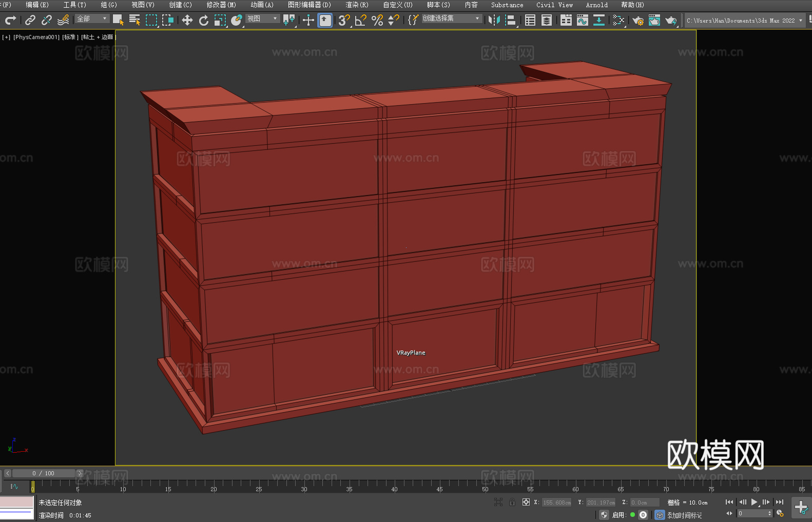Open 编辑(E) menu
This screenshot has width=812, height=522.
[x=37, y=5]
